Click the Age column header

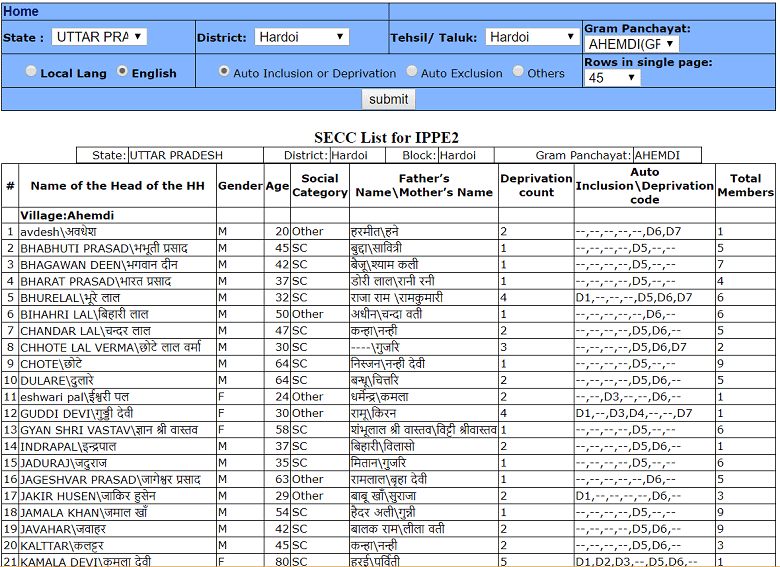277,186
